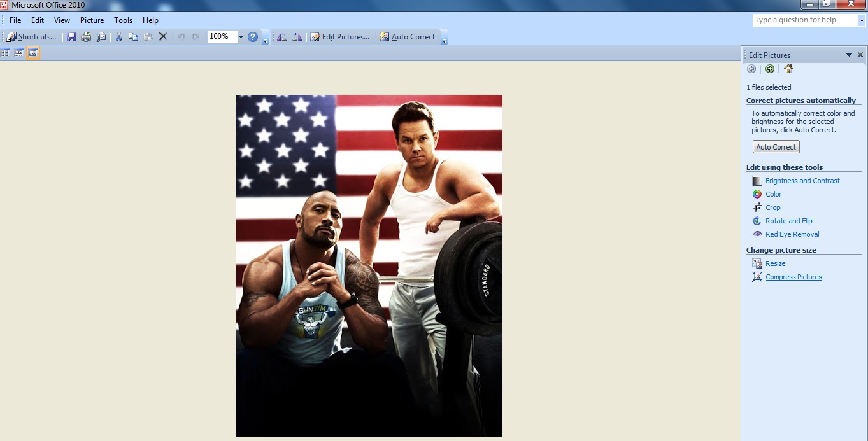Click the Compress Pictures icon
868x441 pixels.
[x=757, y=277]
